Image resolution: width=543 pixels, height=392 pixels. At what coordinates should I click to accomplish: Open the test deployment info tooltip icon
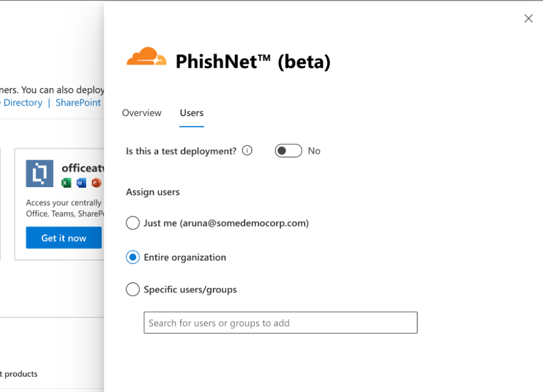click(247, 150)
